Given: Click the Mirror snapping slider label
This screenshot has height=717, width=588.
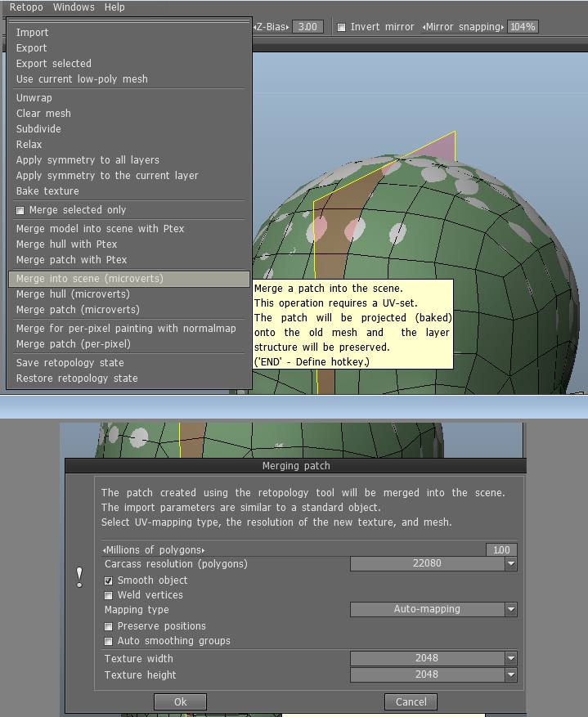Looking at the screenshot, I should pyautogui.click(x=463, y=27).
